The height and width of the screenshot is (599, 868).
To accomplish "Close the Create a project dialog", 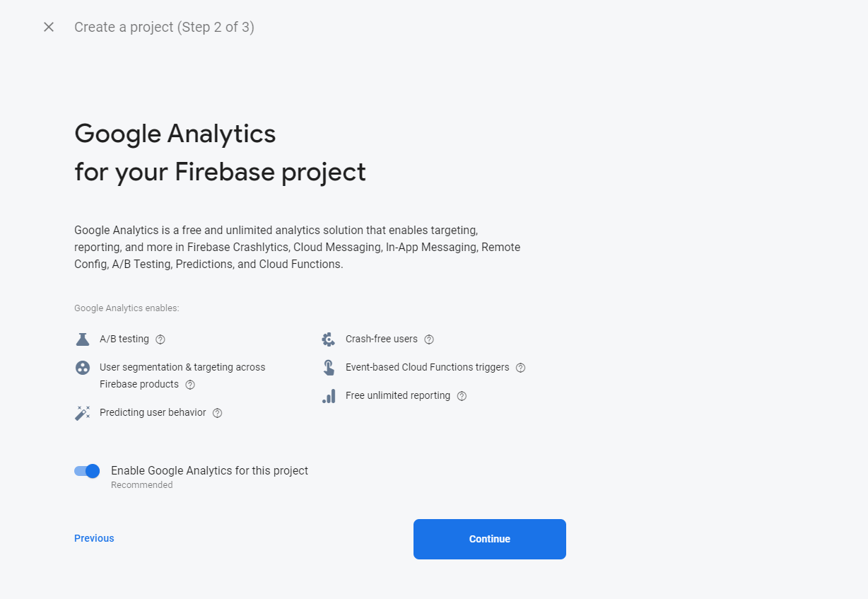I will click(49, 27).
